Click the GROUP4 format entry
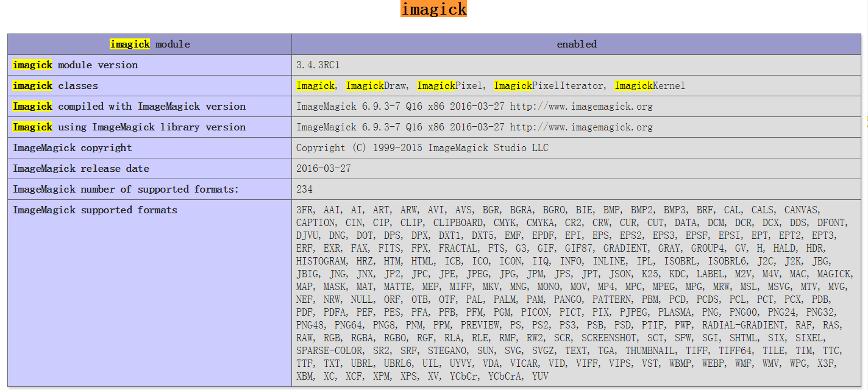Viewport: 868px width, 390px height. click(x=708, y=249)
